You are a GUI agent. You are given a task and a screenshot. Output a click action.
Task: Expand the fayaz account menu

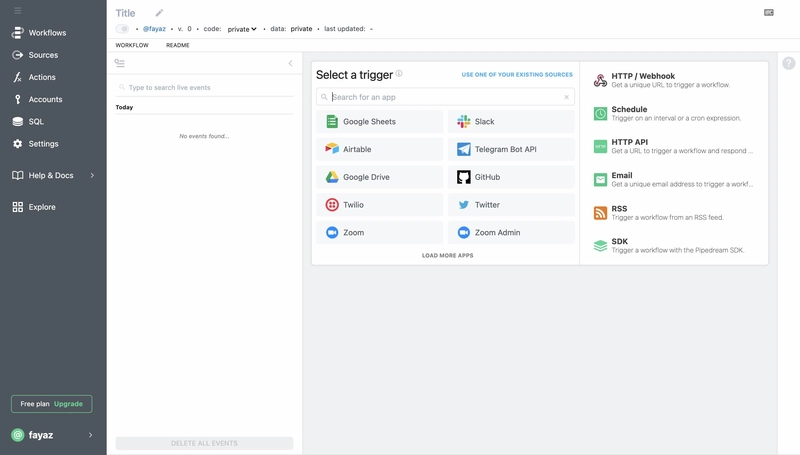(53, 435)
